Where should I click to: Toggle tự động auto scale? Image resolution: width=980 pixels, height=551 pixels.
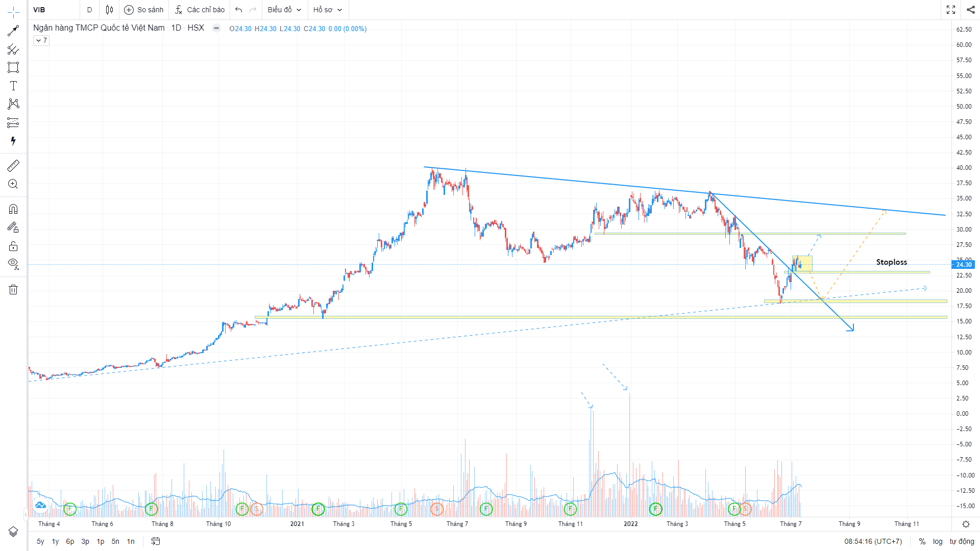962,541
